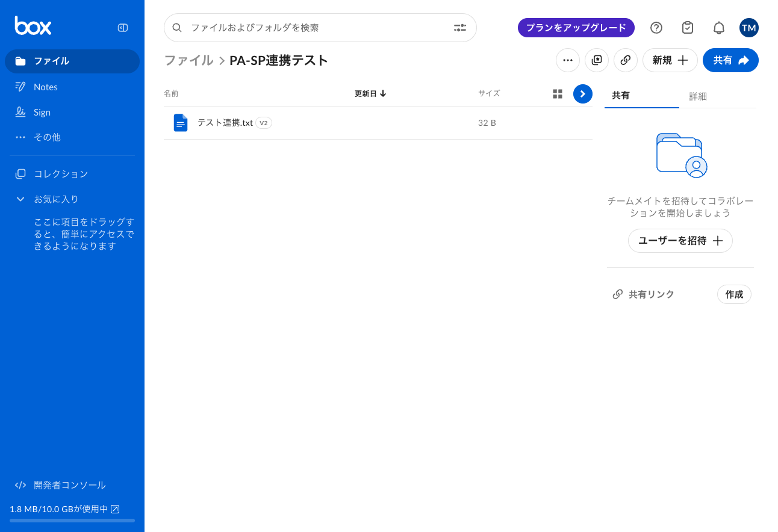Viewport: 778px width, 532px height.
Task: Click 作成 to create shared link
Action: (734, 294)
